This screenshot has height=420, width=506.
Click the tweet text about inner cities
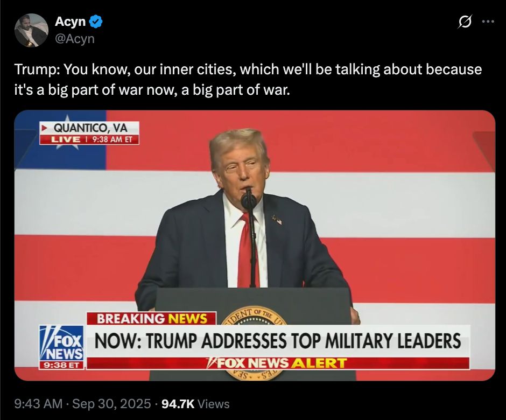pyautogui.click(x=248, y=79)
